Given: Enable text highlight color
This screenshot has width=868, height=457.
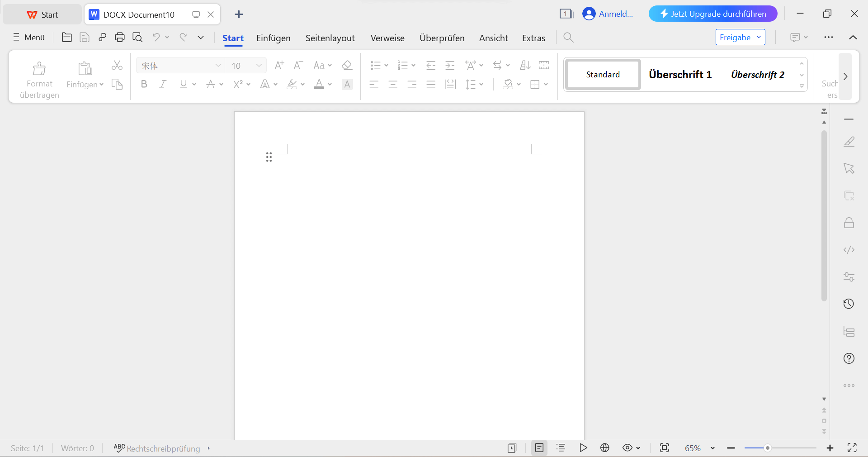Looking at the screenshot, I should click(x=292, y=84).
